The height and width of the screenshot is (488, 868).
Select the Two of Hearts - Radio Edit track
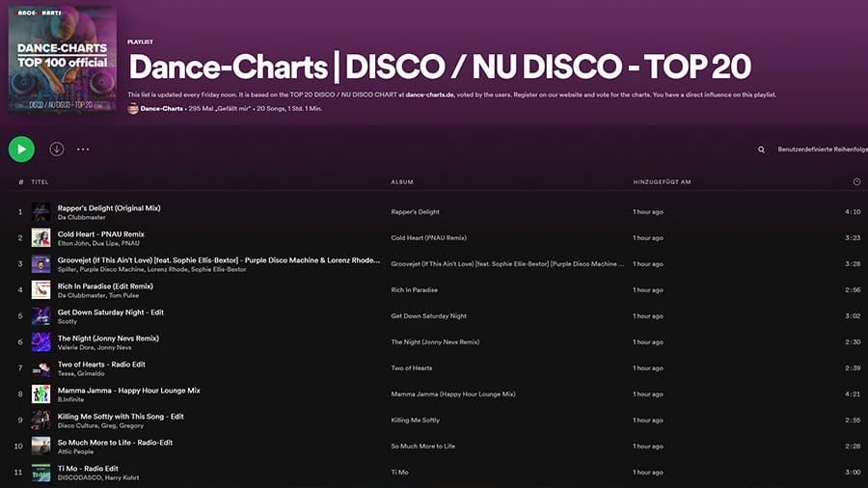click(x=101, y=364)
